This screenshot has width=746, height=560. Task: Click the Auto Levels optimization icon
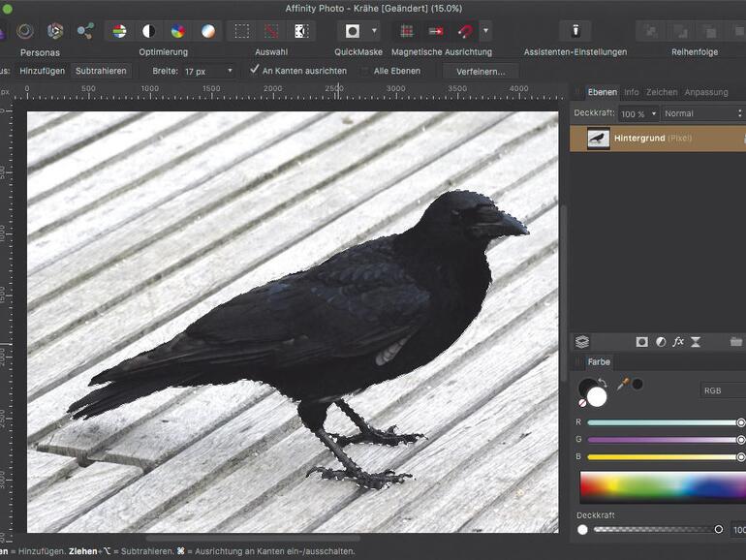pos(119,31)
